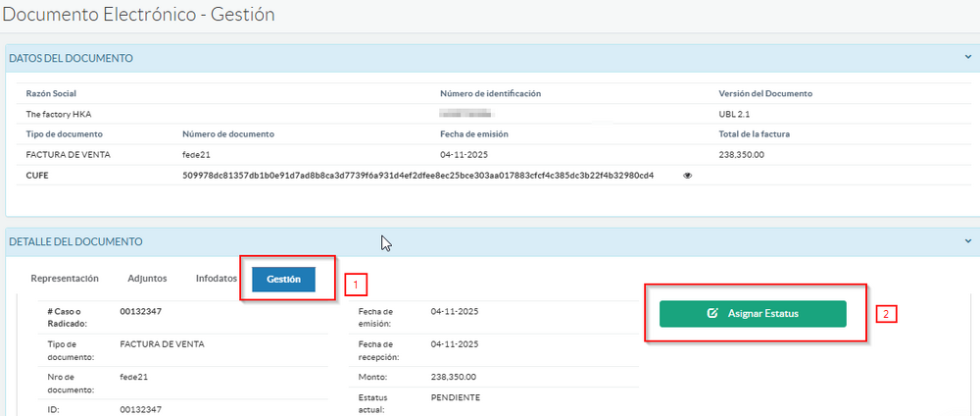This screenshot has width=980, height=416.
Task: Open the Adjuntos tab
Action: pos(147,279)
